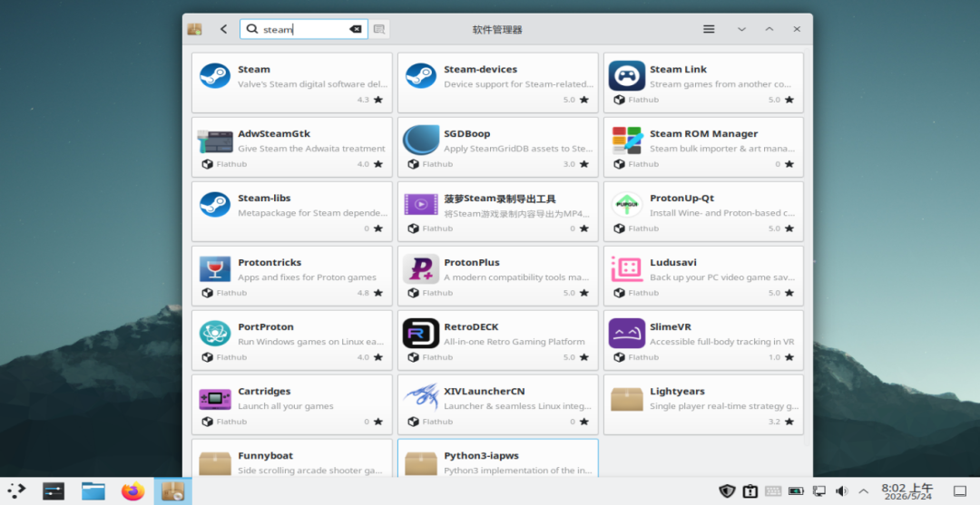The height and width of the screenshot is (505, 980).
Task: Open the volume control tray icon
Action: (841, 491)
